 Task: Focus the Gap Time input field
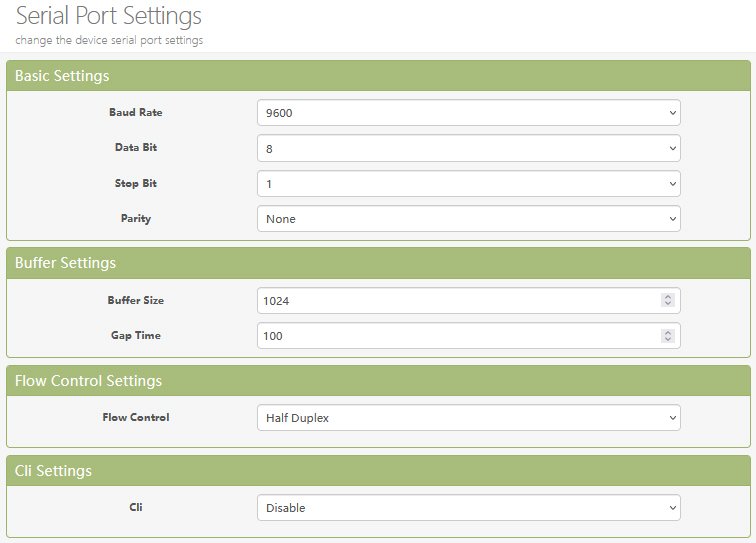(455, 336)
